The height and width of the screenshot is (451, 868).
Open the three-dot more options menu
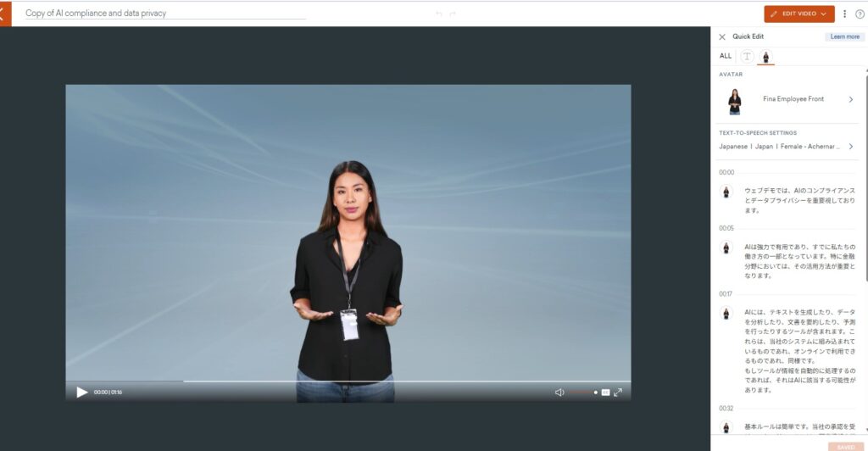coord(844,14)
